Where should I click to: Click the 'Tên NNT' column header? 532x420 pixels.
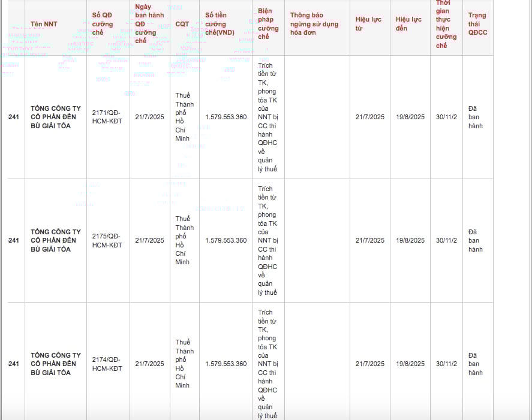(44, 24)
